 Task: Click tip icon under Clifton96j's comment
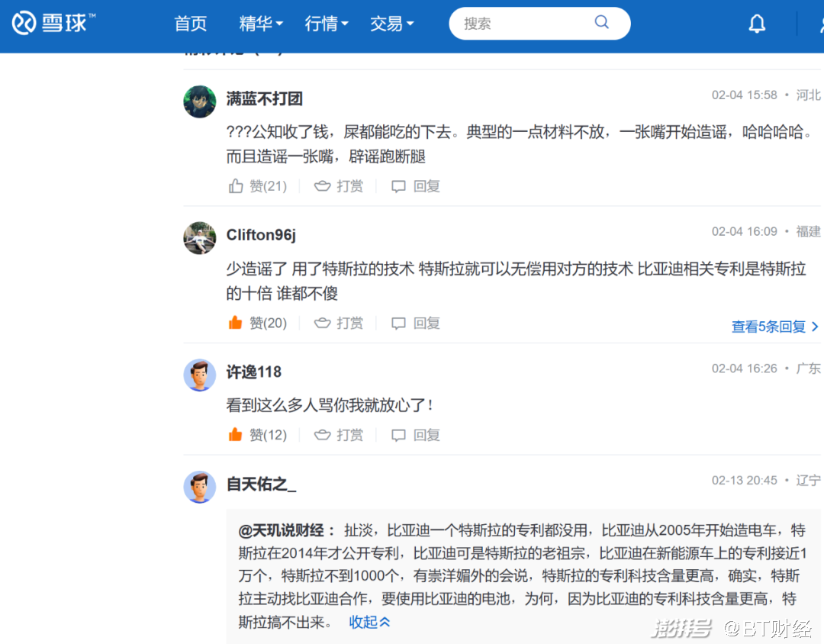[322, 323]
